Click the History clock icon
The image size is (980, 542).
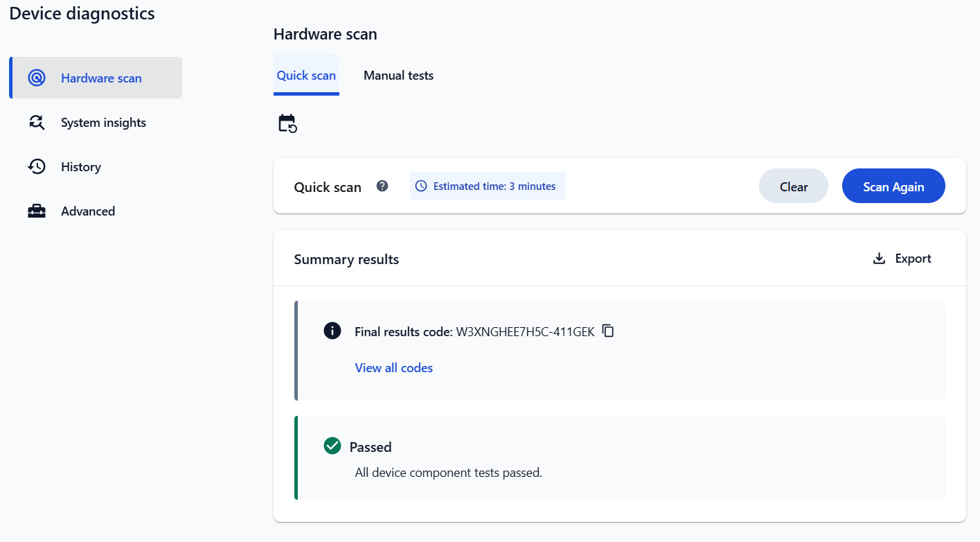tap(37, 167)
